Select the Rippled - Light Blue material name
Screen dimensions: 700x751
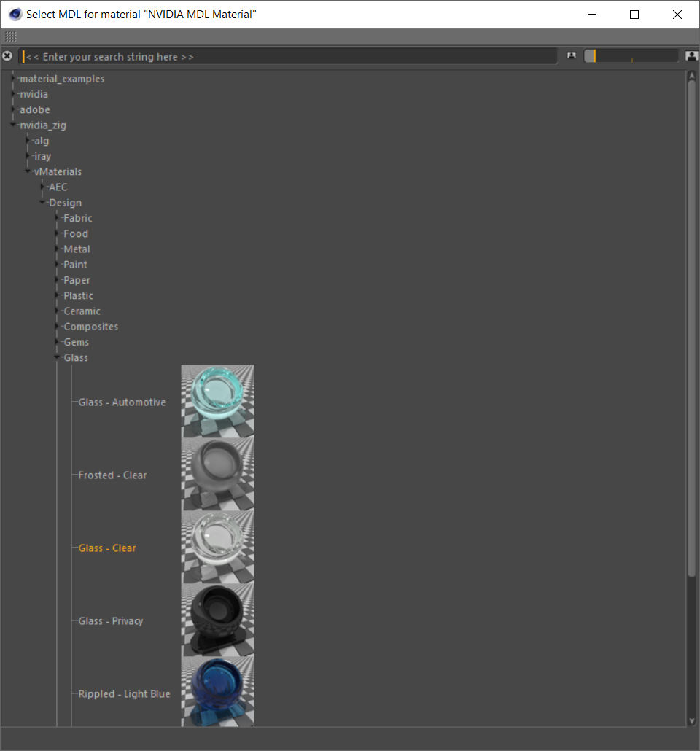[x=124, y=694]
